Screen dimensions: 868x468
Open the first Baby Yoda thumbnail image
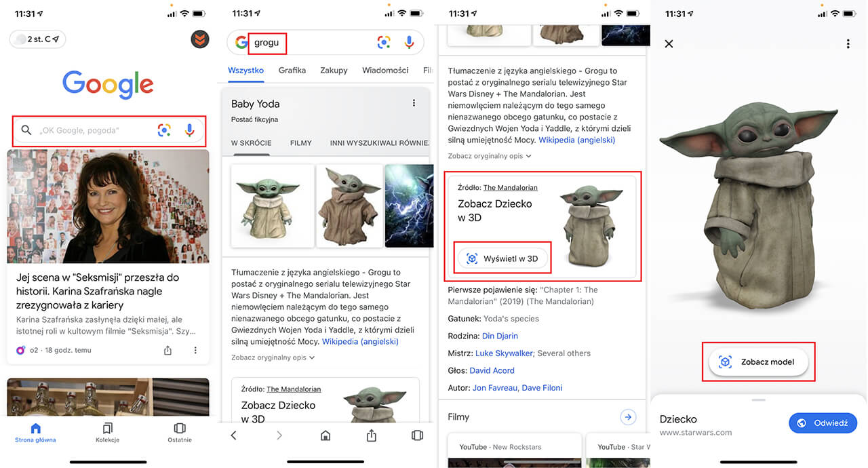pos(273,206)
